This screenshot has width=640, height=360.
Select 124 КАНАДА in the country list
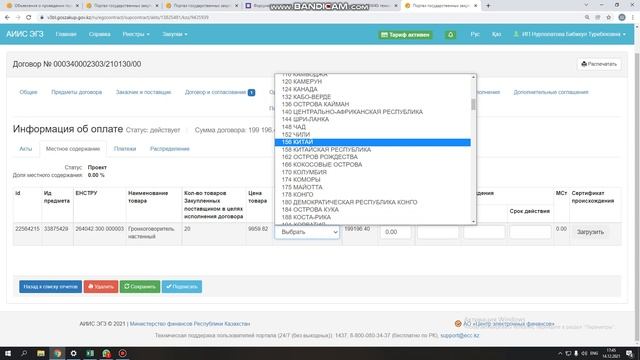point(373,89)
